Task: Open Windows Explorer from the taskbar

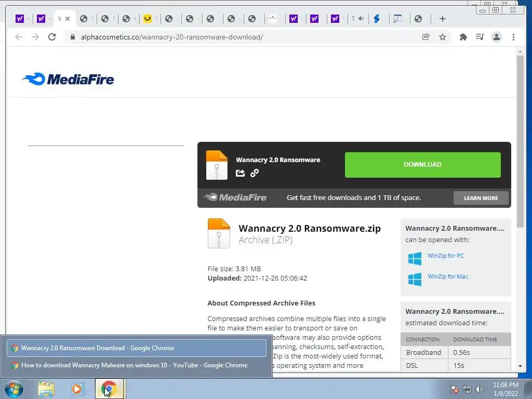Action: [46, 389]
